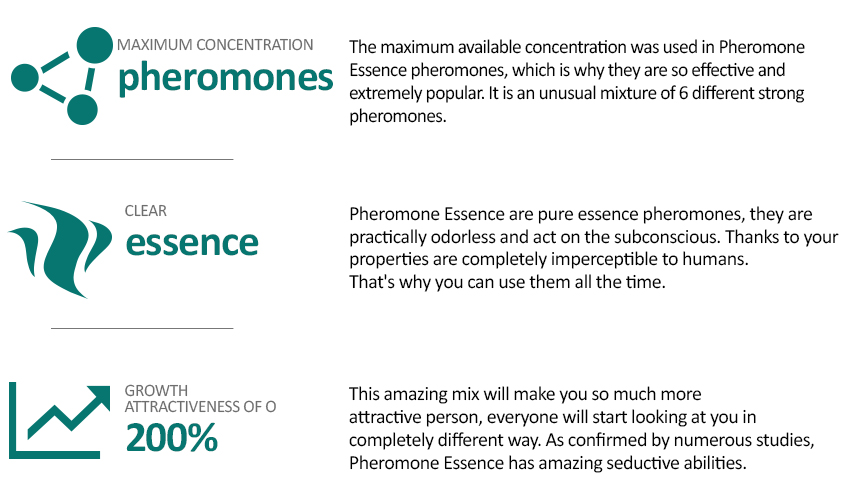
Task: Click the sentence 'That's why you can use them all the time.'
Action: (x=507, y=282)
